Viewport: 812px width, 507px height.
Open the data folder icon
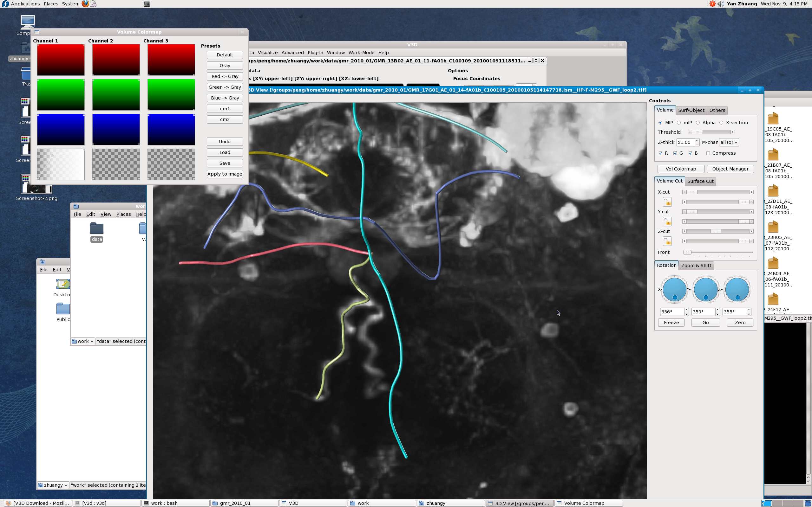click(97, 229)
